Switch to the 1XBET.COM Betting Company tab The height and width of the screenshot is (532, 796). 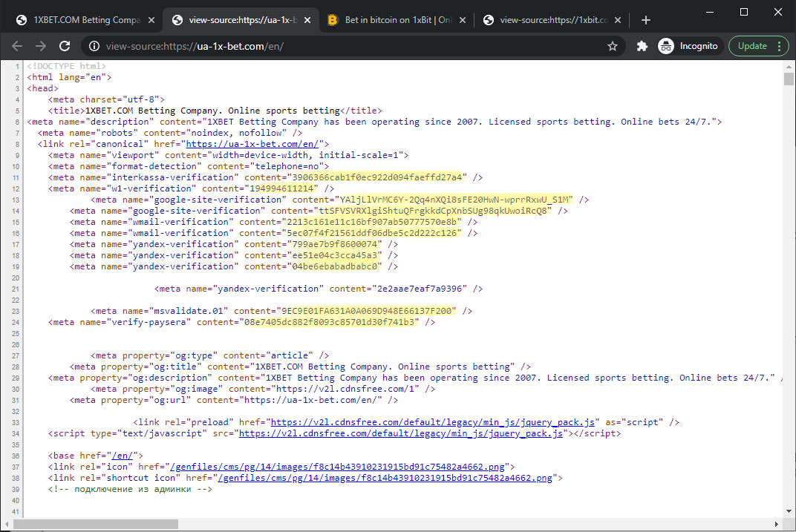click(86, 20)
